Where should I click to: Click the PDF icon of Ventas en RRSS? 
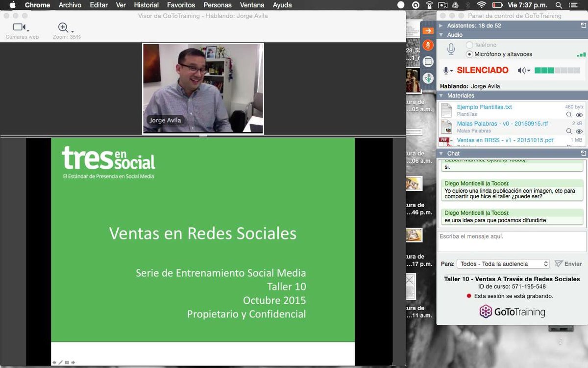coord(445,141)
